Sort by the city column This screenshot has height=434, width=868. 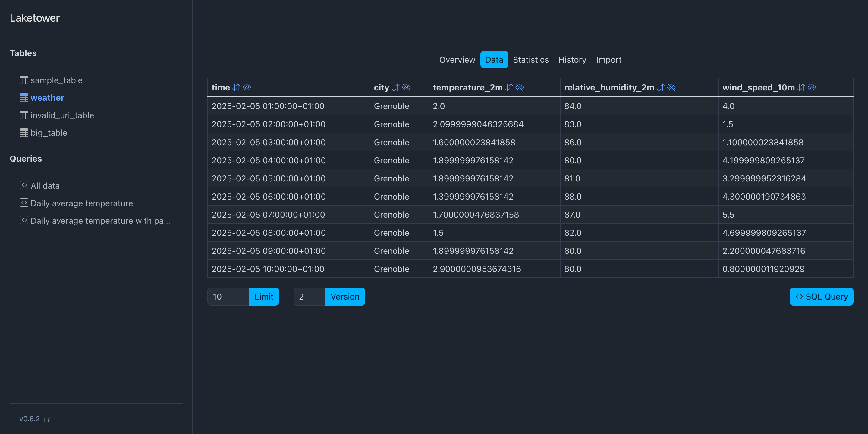(396, 88)
